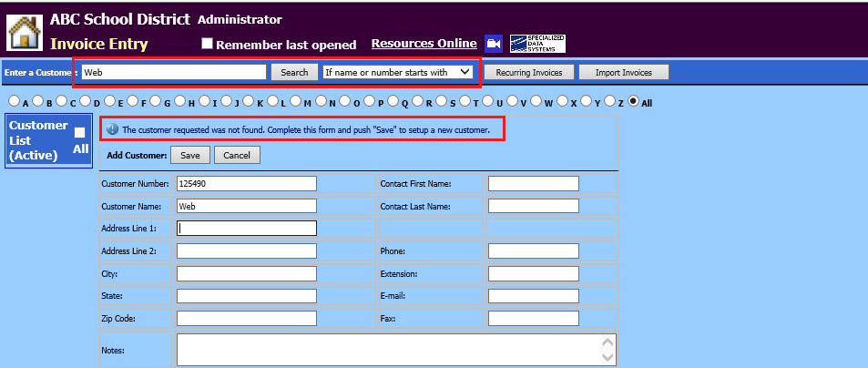This screenshot has width=868, height=368.
Task: Click the info icon in not-found message
Action: point(113,130)
